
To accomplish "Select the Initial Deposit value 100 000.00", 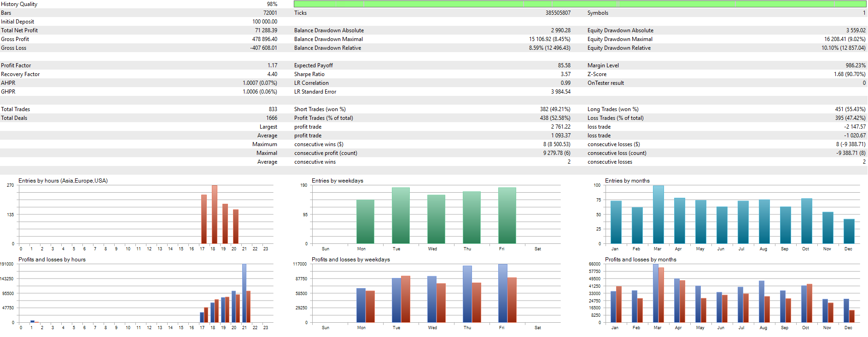I will pos(264,22).
